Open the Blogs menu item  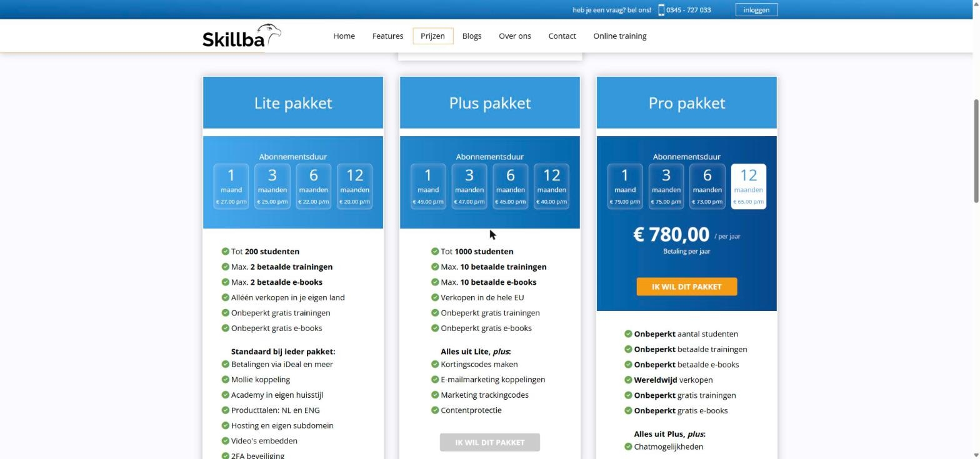click(472, 36)
